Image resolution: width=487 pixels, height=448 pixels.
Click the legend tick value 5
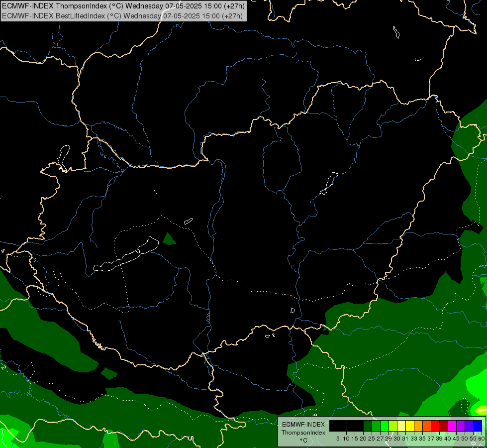click(x=338, y=439)
